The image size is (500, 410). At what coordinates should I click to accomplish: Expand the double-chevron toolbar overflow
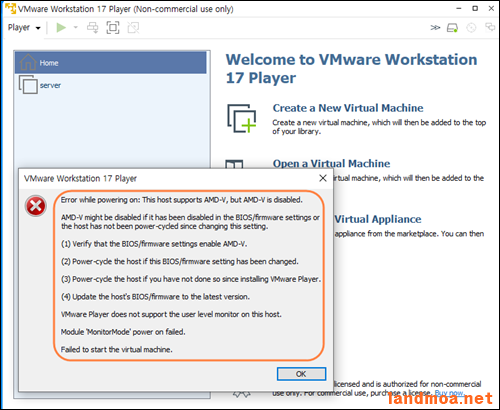coord(435,27)
